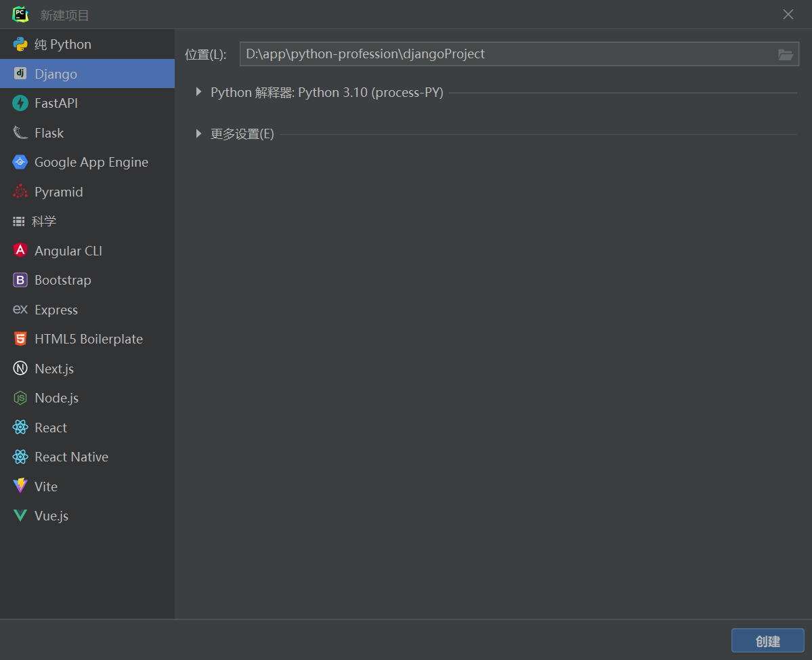Click the Next.js N icon
Viewport: 812px width, 660px height.
[x=20, y=369]
